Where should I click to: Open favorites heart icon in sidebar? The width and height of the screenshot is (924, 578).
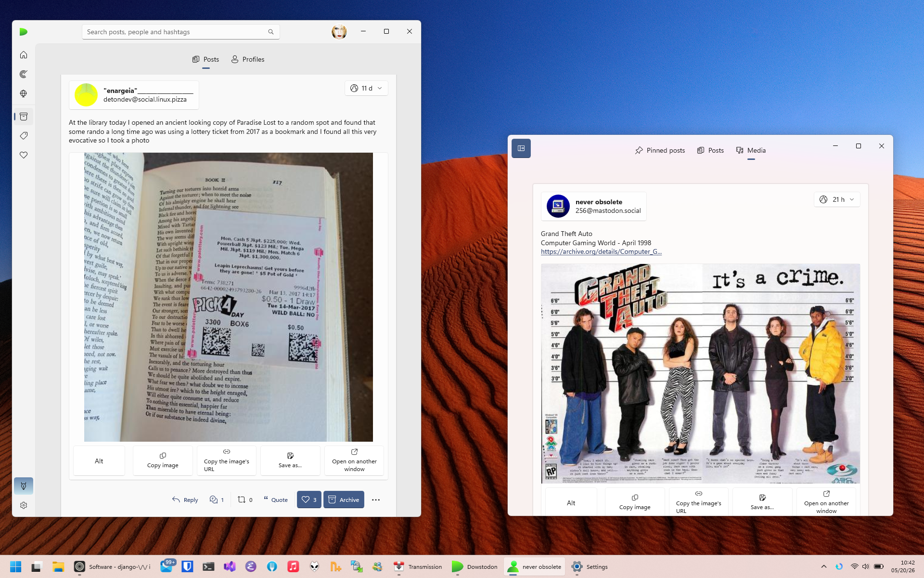(24, 155)
